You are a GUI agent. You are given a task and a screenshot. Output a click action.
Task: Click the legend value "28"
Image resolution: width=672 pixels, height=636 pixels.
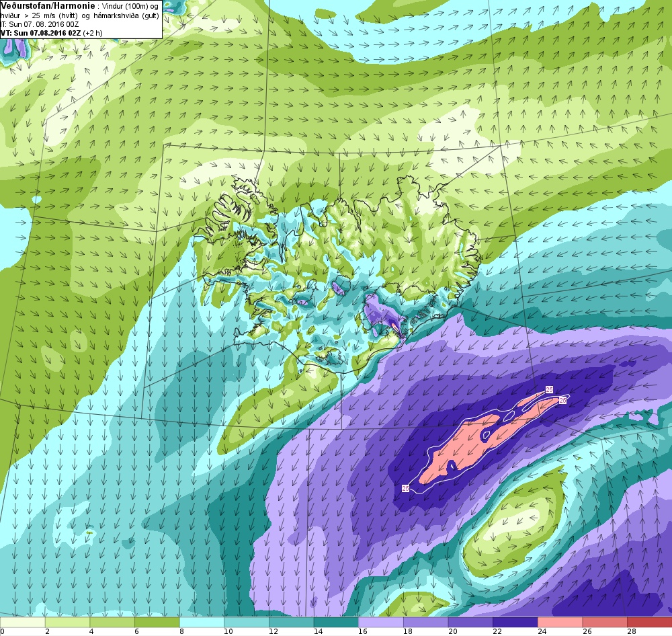point(631,631)
